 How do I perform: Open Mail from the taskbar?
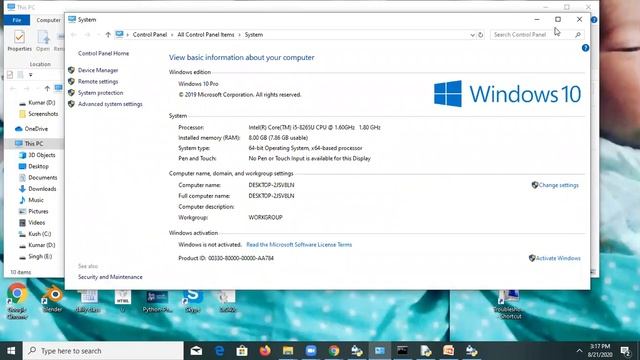[x=196, y=351]
